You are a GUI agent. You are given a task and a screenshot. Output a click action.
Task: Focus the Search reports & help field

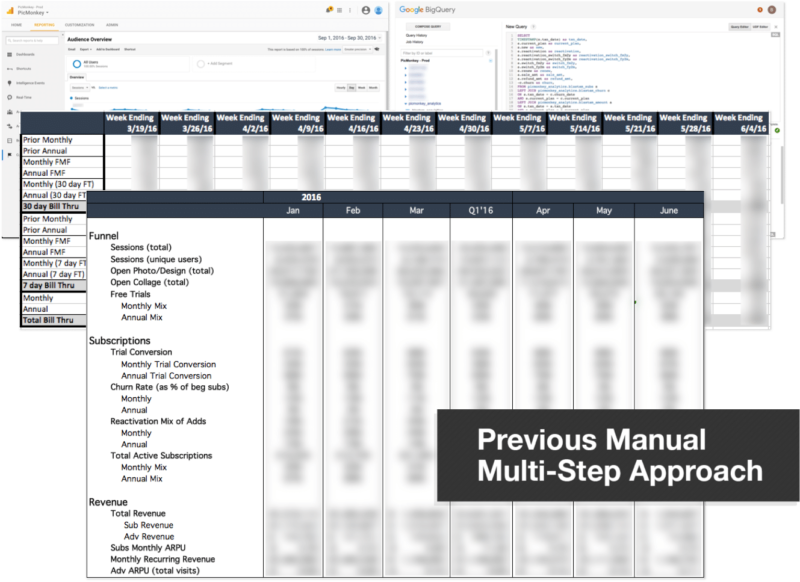pos(32,40)
